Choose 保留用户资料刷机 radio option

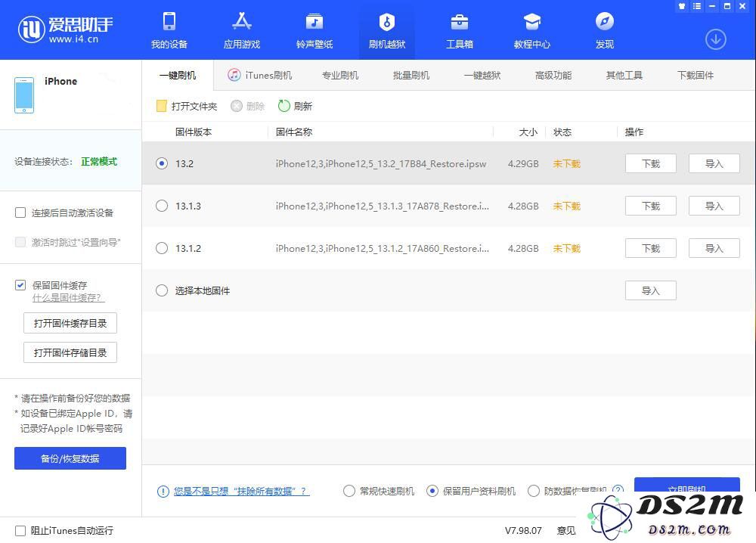coord(432,492)
